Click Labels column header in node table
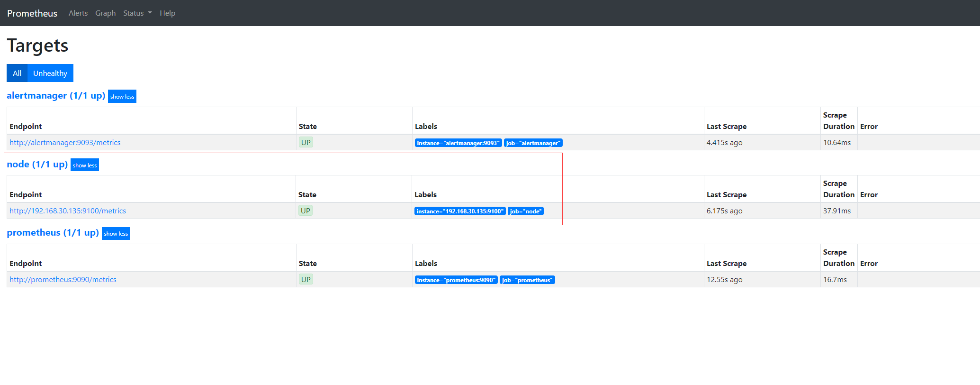Image resolution: width=980 pixels, height=385 pixels. pyautogui.click(x=426, y=194)
